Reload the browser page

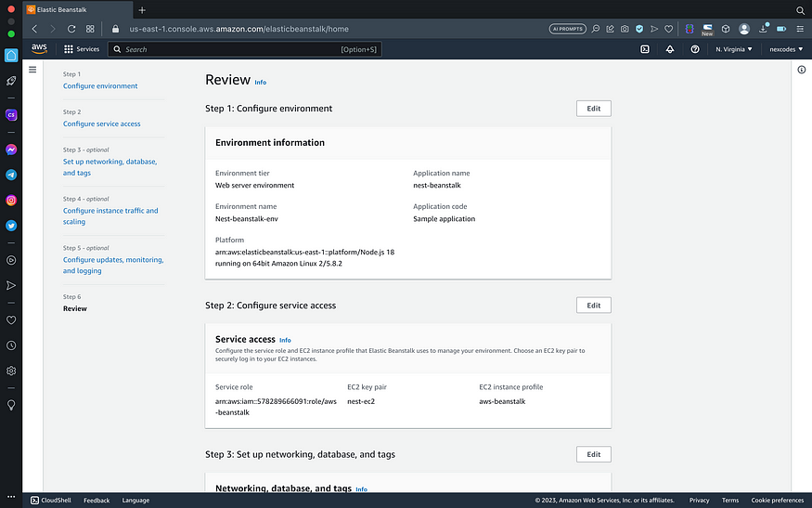point(71,29)
